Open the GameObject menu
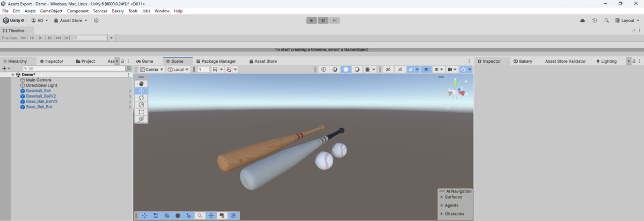This screenshot has width=644, height=221. (x=51, y=11)
